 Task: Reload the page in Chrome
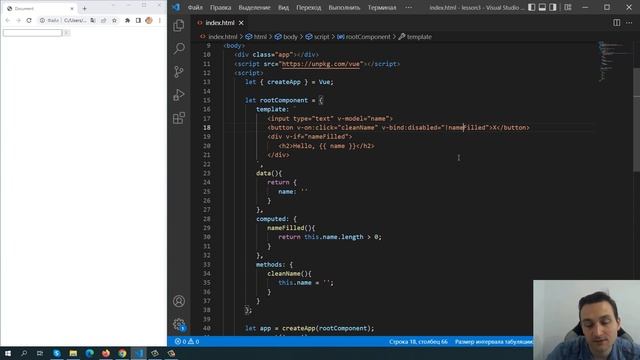(x=29, y=20)
